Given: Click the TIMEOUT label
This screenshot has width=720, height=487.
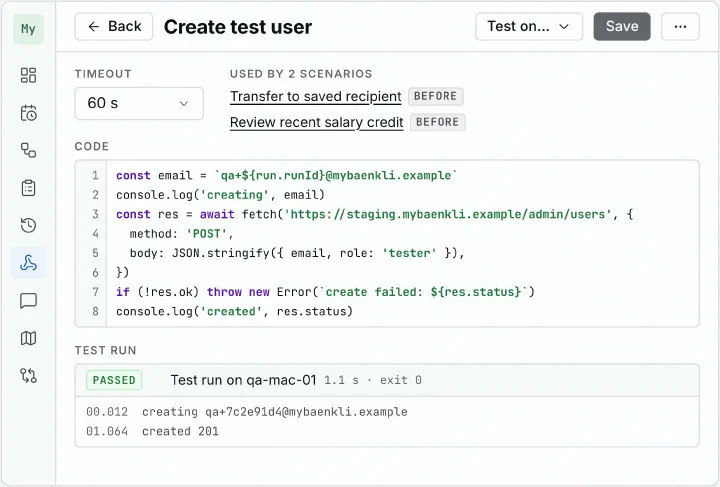Looking at the screenshot, I should tap(103, 74).
